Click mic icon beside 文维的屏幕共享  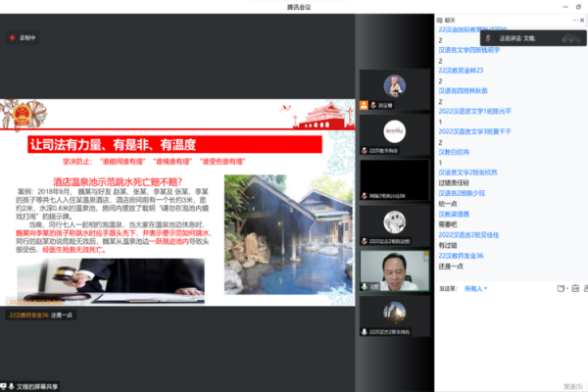pos(12,386)
